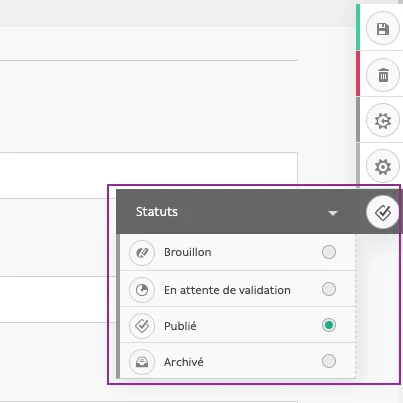Collapse the Statuts dropdown arrow
403x403 pixels.
tap(333, 213)
